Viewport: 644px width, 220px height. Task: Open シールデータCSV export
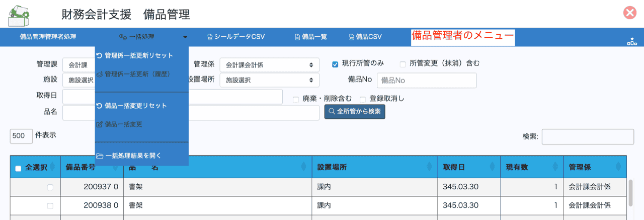click(236, 37)
